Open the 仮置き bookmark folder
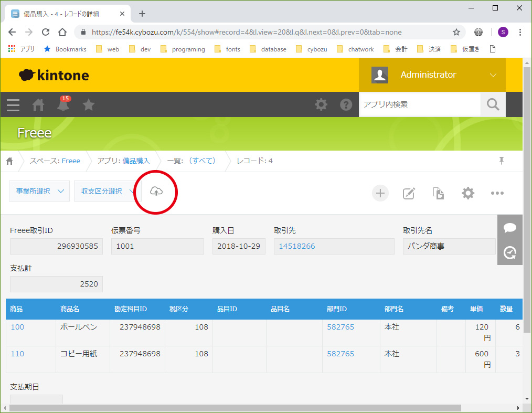The image size is (532, 413). pos(465,49)
